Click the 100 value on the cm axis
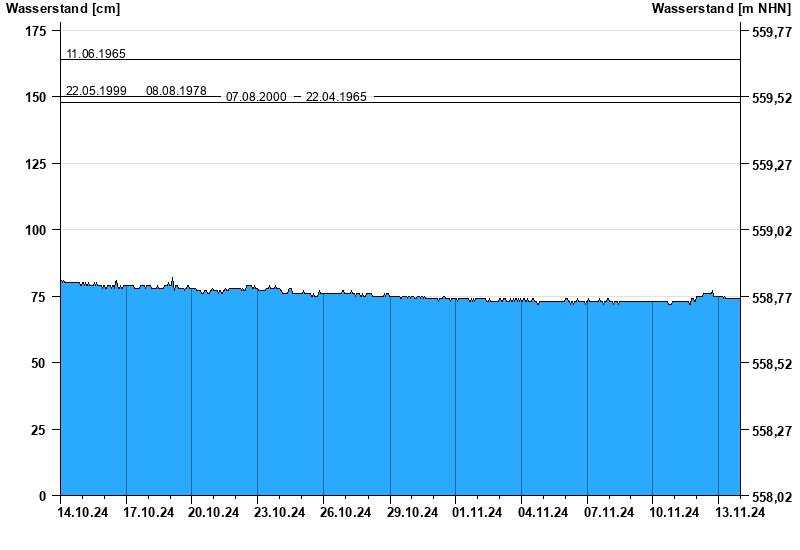This screenshot has height=550, width=800. click(x=36, y=230)
